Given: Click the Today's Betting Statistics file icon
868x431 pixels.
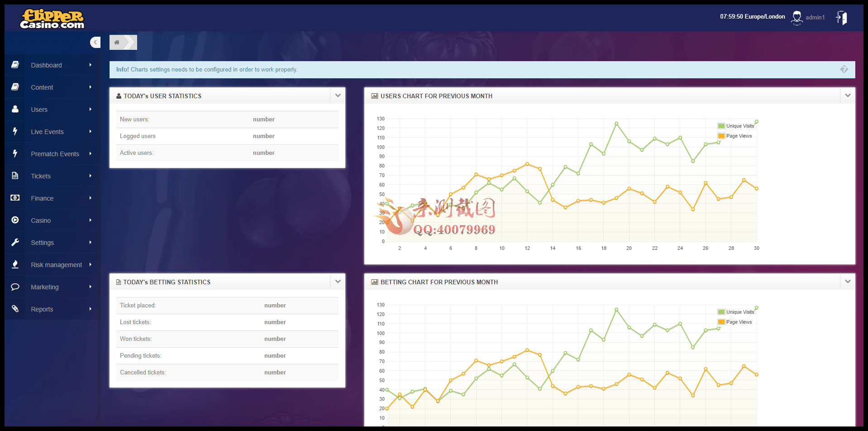Looking at the screenshot, I should [x=119, y=282].
